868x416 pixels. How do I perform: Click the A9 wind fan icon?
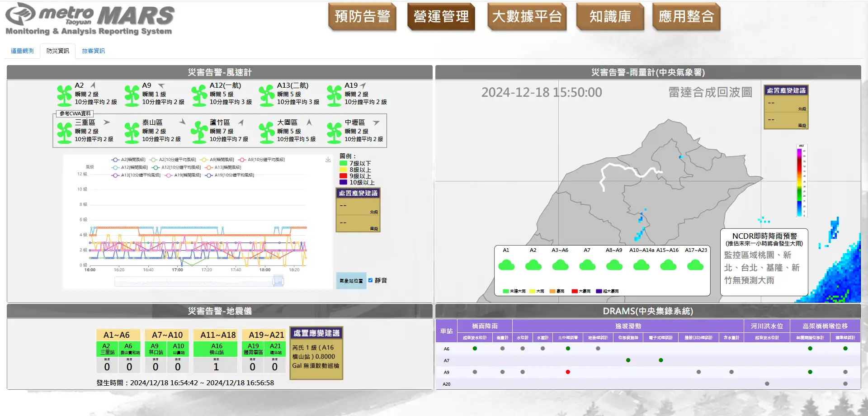(x=132, y=95)
